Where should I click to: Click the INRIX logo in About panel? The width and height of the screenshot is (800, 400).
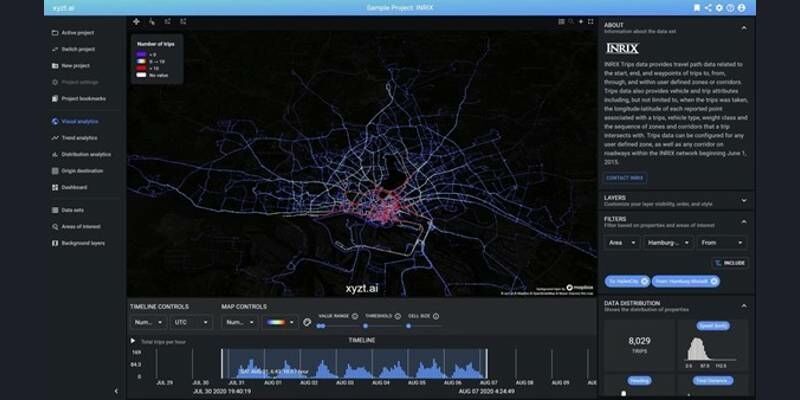(622, 48)
